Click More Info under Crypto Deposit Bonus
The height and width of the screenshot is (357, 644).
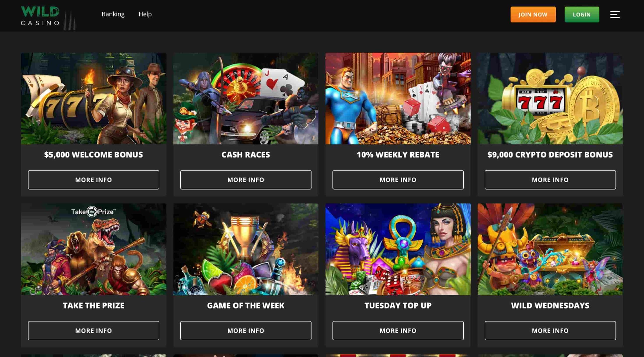550,180
